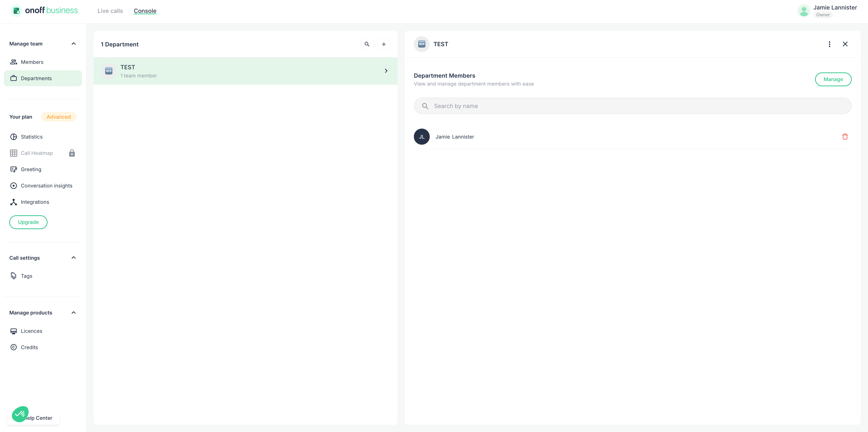Collapse the Manage team section

click(x=74, y=44)
